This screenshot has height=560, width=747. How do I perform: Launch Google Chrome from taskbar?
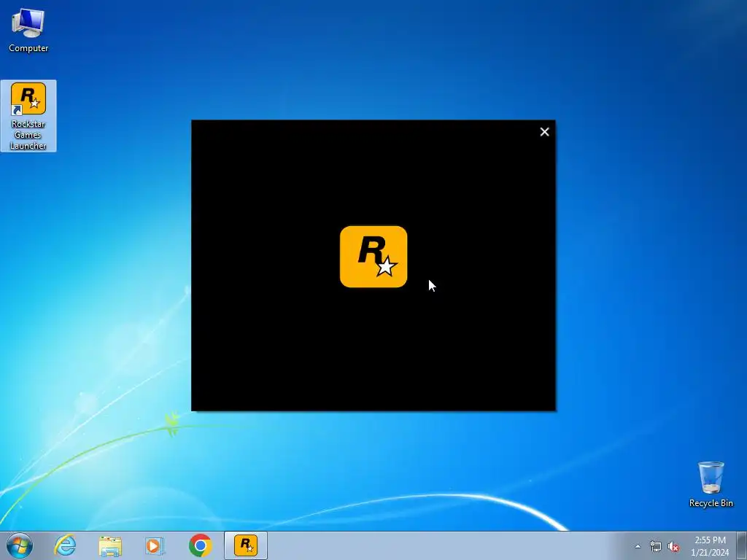click(x=200, y=545)
